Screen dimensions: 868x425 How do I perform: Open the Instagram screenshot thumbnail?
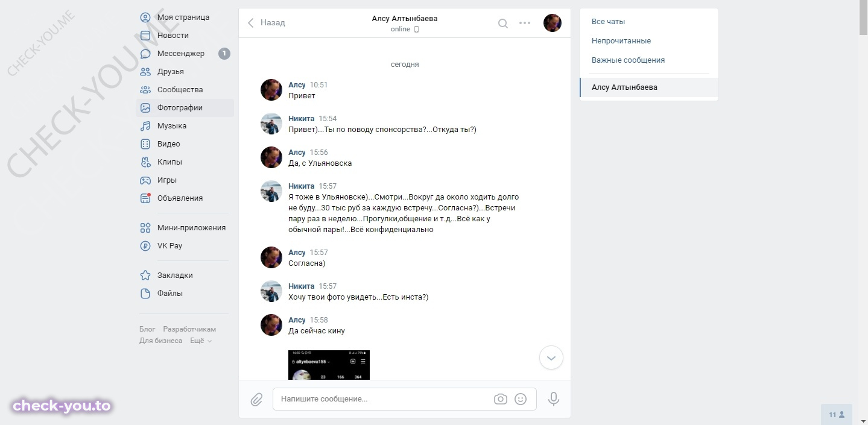(329, 365)
